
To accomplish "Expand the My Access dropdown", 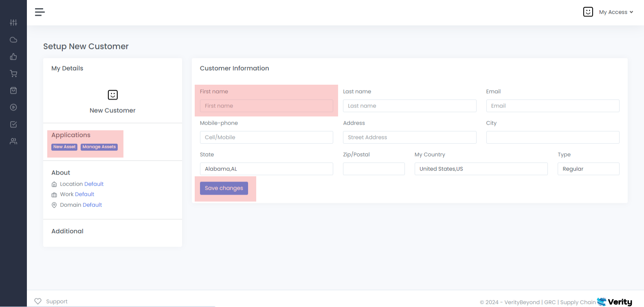I will [615, 12].
